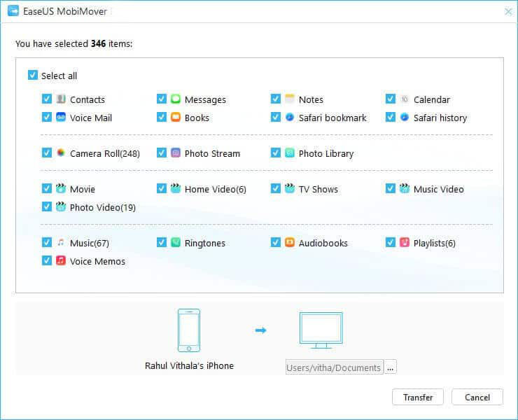
Task: Uncheck the Calendar checkbox
Action: (x=391, y=99)
